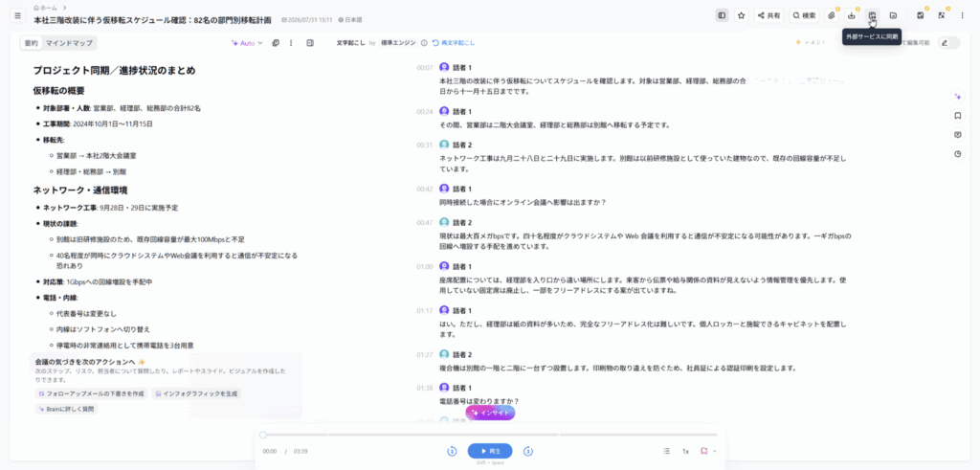Click the sparkle AI icon in the right sidebar
This screenshot has height=470, width=980.
coord(957,97)
